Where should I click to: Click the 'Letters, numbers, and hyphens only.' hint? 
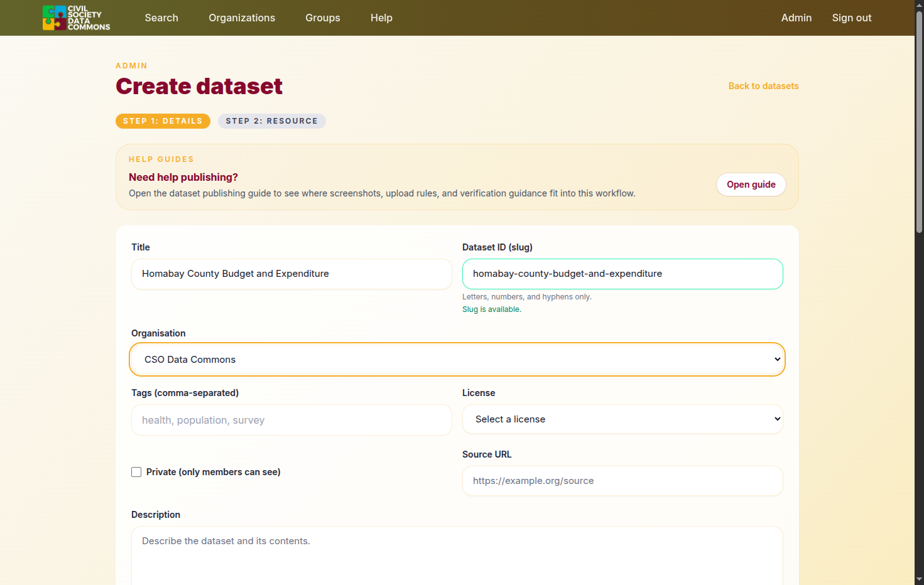[x=527, y=297]
